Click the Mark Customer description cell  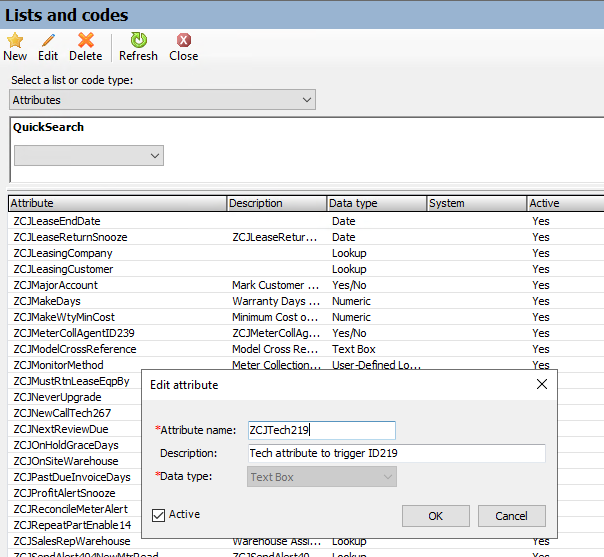pyautogui.click(x=276, y=285)
